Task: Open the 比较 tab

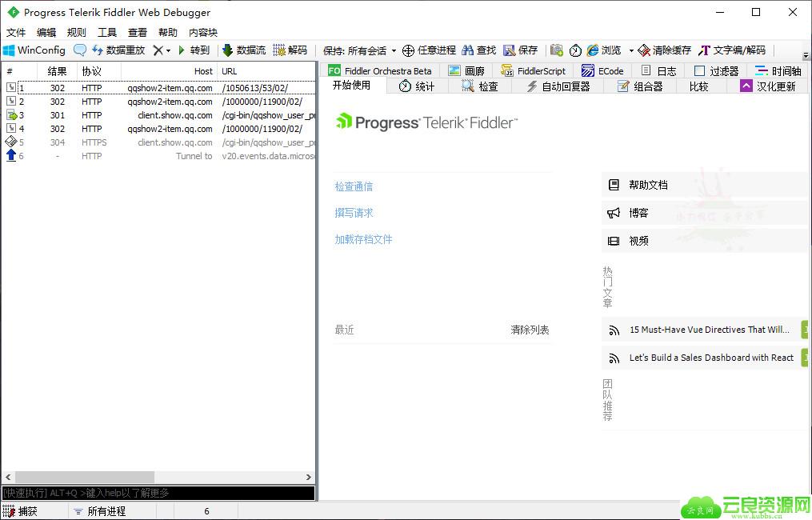Action: point(698,86)
